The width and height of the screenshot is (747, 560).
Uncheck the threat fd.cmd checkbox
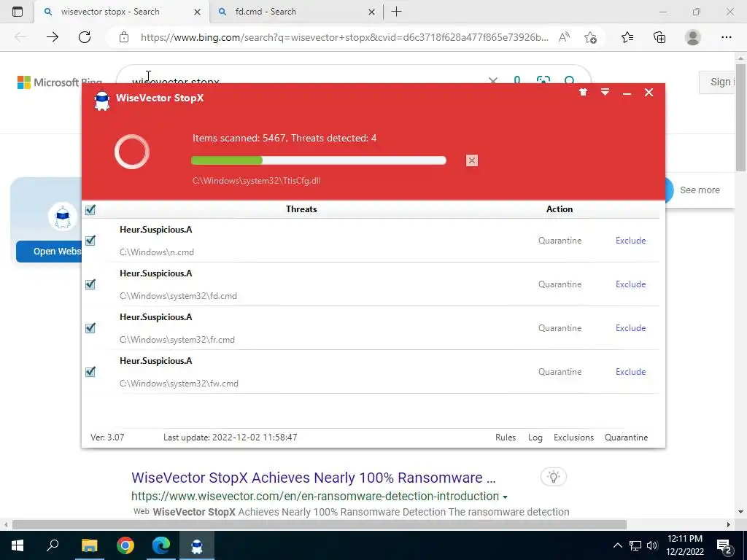coord(90,284)
